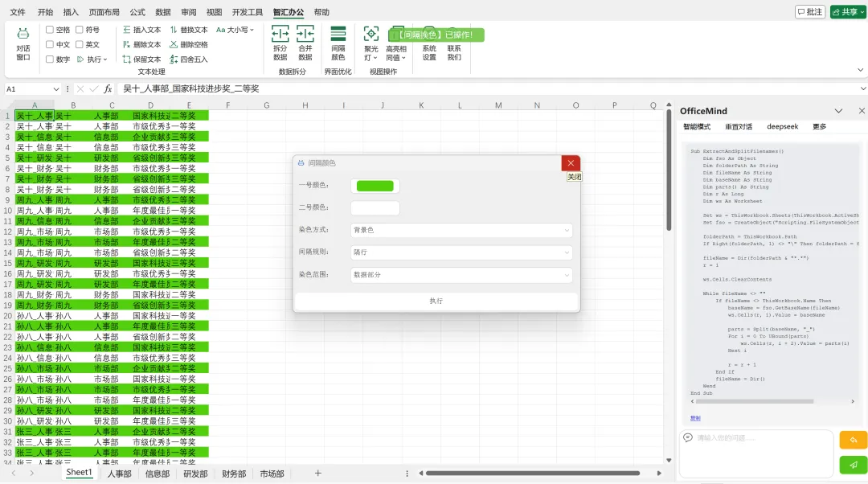The image size is (868, 484).
Task: Click 智能模式 in OfficeMind panel
Action: tap(696, 127)
